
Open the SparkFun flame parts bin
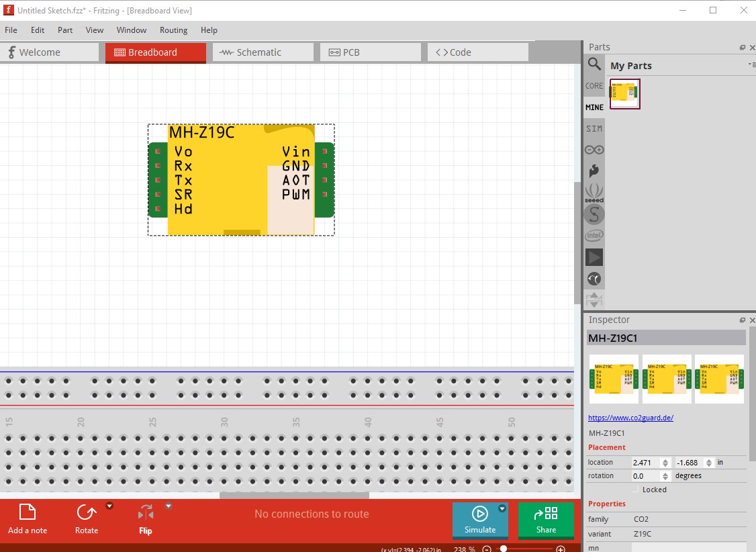pyautogui.click(x=594, y=171)
